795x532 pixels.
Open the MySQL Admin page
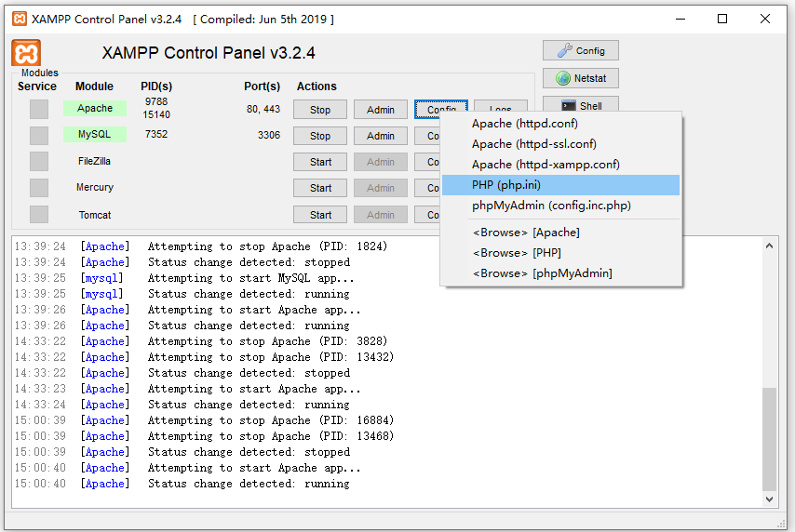380,136
